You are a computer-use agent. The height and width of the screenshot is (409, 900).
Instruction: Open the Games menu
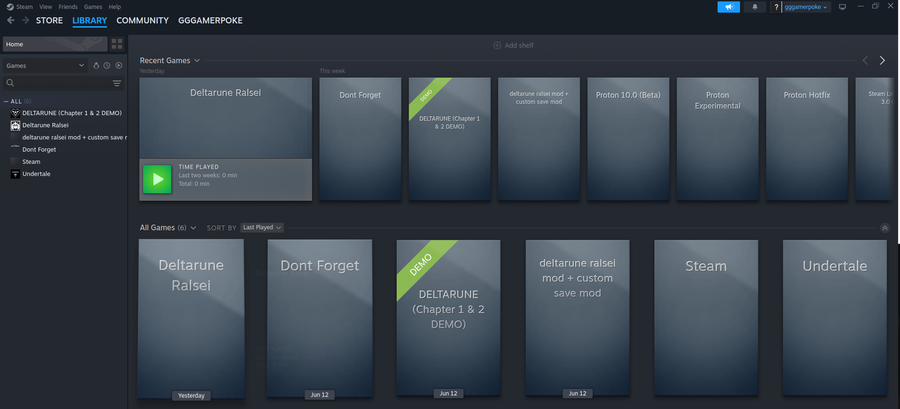coord(93,7)
